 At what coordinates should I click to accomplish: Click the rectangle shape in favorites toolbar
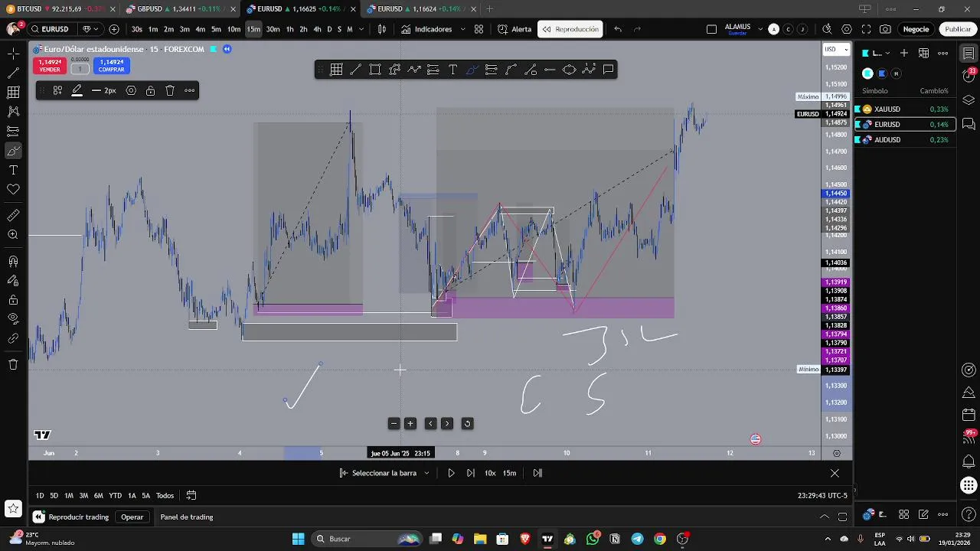tap(375, 70)
